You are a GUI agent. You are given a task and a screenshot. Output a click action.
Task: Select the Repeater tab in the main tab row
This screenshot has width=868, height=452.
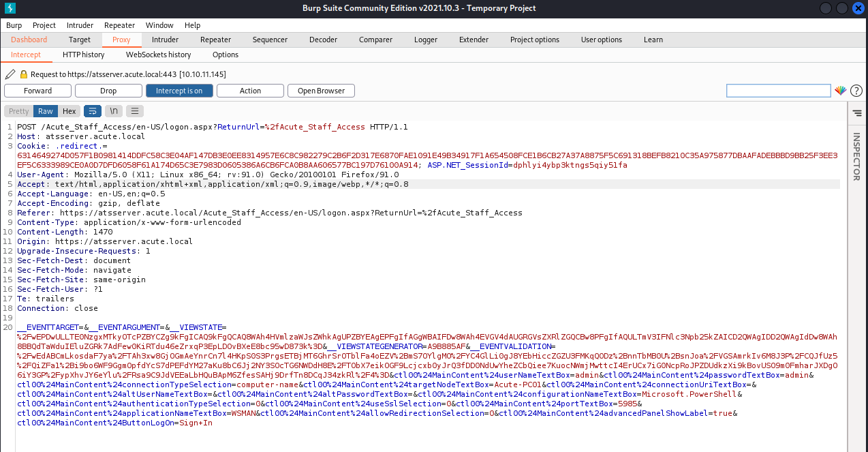[215, 40]
